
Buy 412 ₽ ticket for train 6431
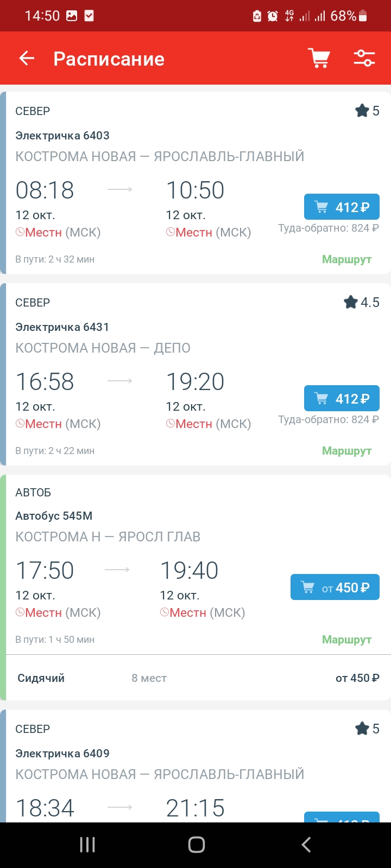(342, 399)
